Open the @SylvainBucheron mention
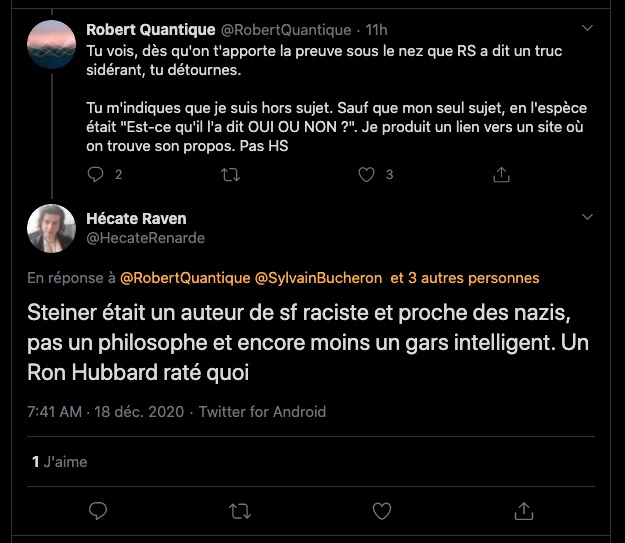Screen dimensions: 625x543 tap(320, 277)
